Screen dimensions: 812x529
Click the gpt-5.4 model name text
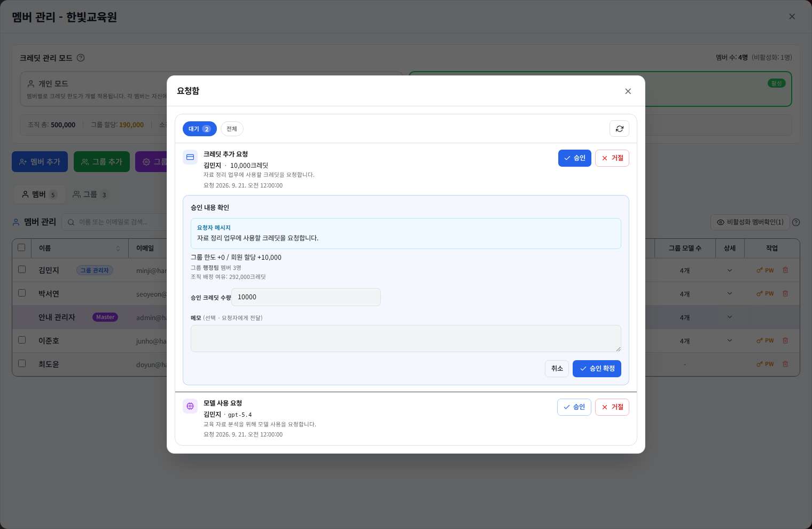coord(240,415)
